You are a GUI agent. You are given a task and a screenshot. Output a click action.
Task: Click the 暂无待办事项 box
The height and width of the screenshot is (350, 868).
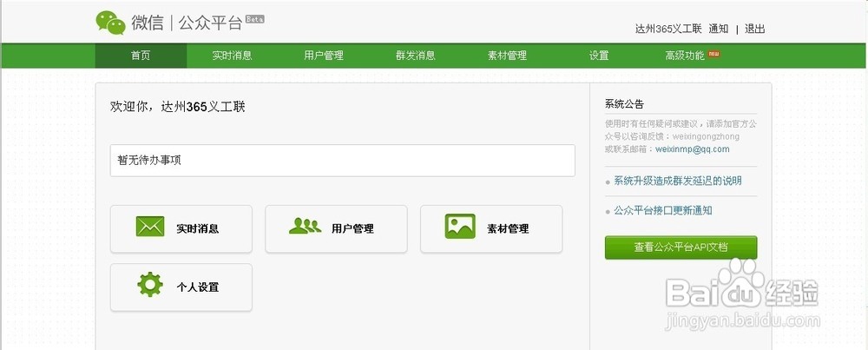tap(343, 161)
